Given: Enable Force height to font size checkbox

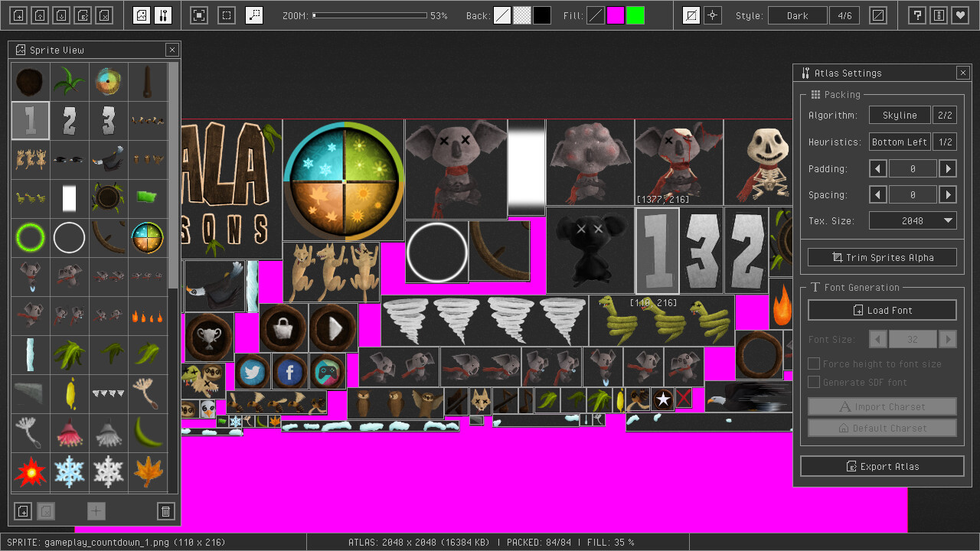Looking at the screenshot, I should tap(814, 364).
